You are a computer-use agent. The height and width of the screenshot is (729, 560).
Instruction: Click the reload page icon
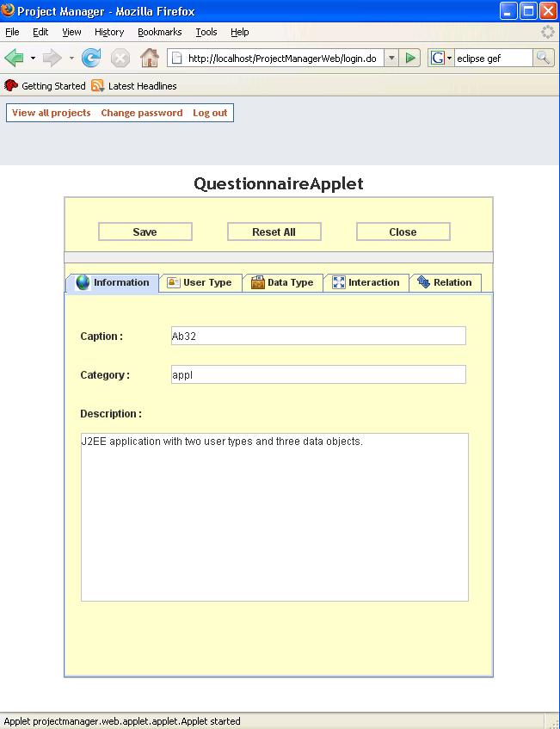pyautogui.click(x=91, y=59)
